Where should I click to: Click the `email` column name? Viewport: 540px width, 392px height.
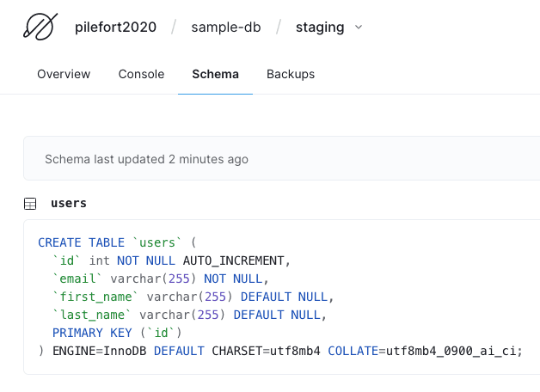77,279
